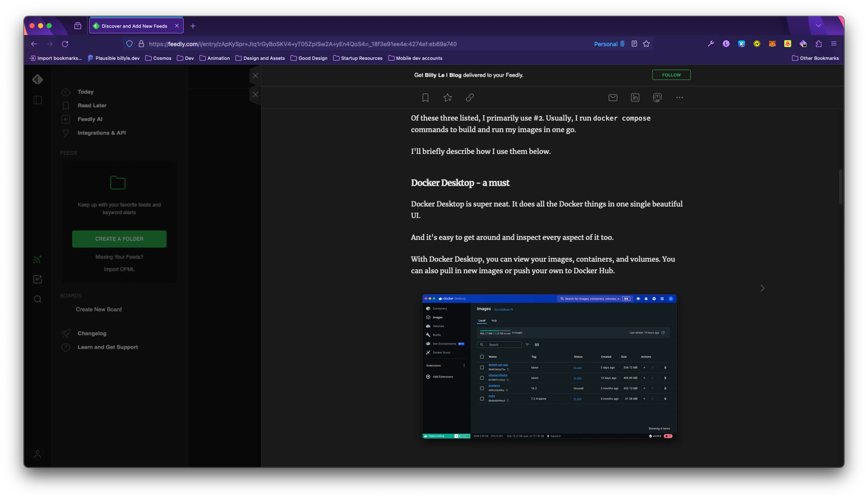Select Feedly AI sidebar item
The height and width of the screenshot is (499, 868).
pyautogui.click(x=90, y=119)
